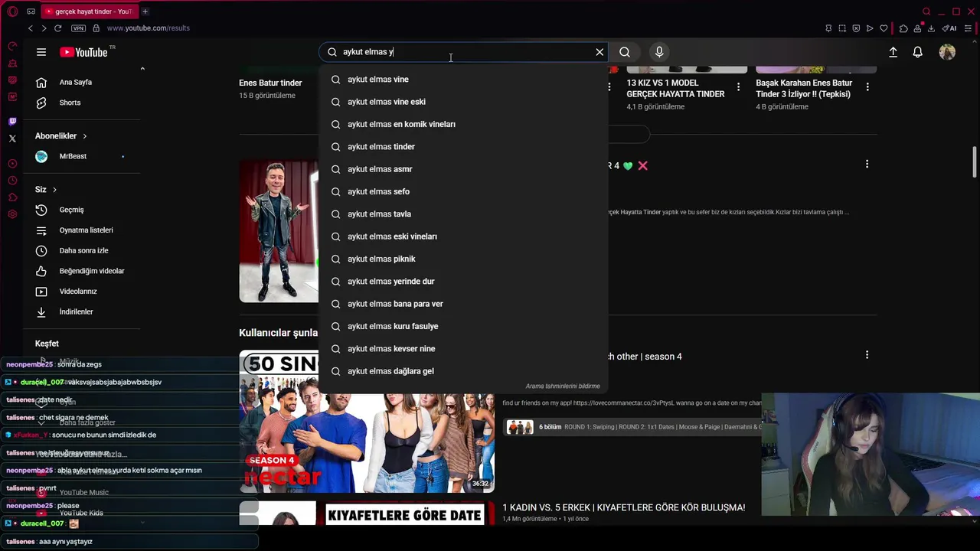Click "Arama tahminlerini bildirme" link
This screenshot has height=551, width=980.
pyautogui.click(x=563, y=386)
